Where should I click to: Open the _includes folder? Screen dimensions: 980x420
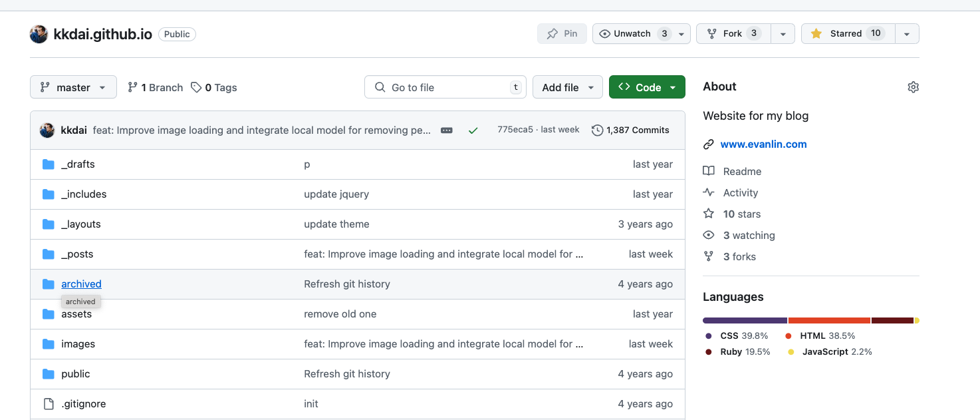tap(84, 194)
